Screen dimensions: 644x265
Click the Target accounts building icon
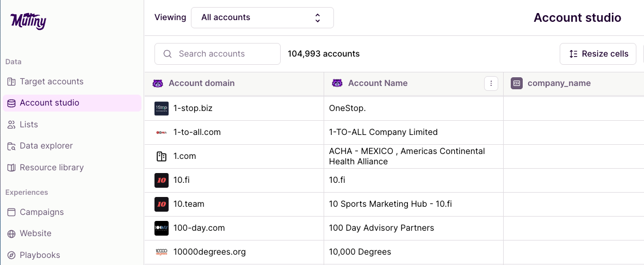(11, 81)
